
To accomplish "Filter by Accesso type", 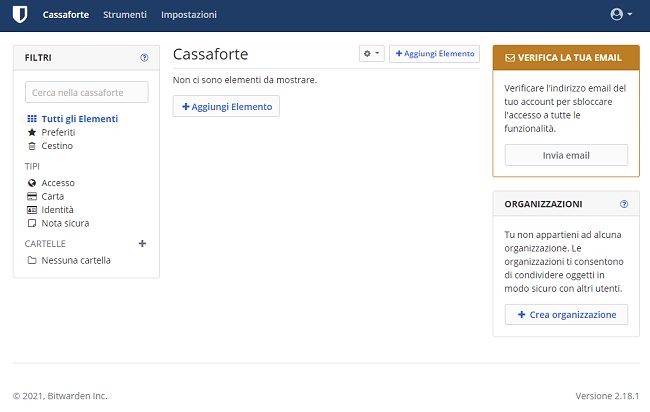I will pyautogui.click(x=51, y=183).
